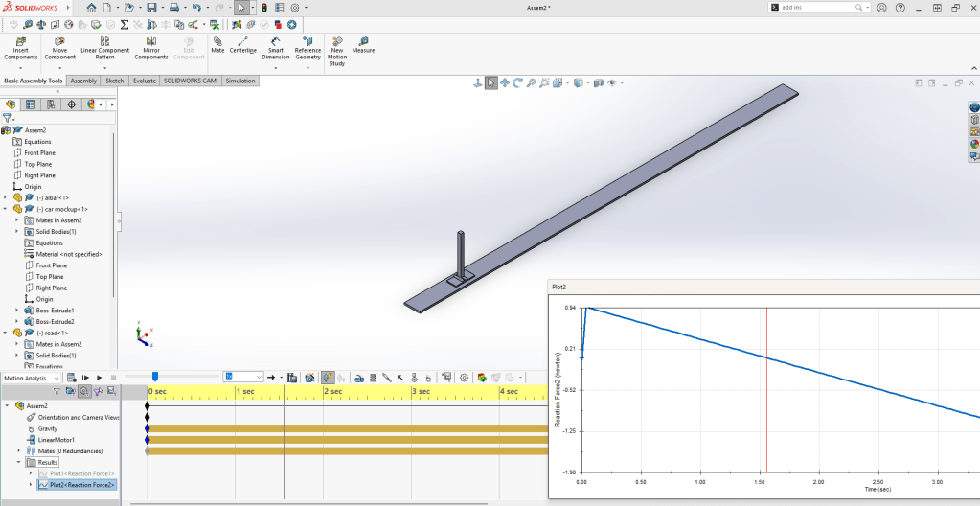The height and width of the screenshot is (506, 980).
Task: Click the Save icon in top toolbar
Action: pos(151,8)
